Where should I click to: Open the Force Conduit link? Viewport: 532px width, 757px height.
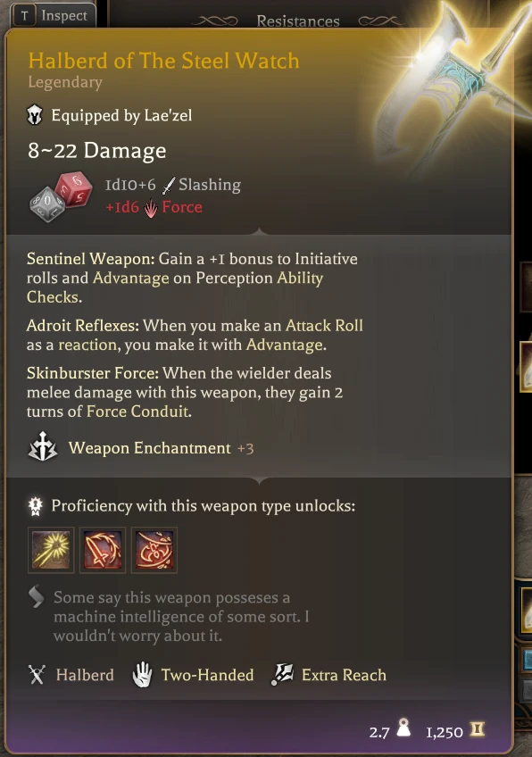coord(138,412)
